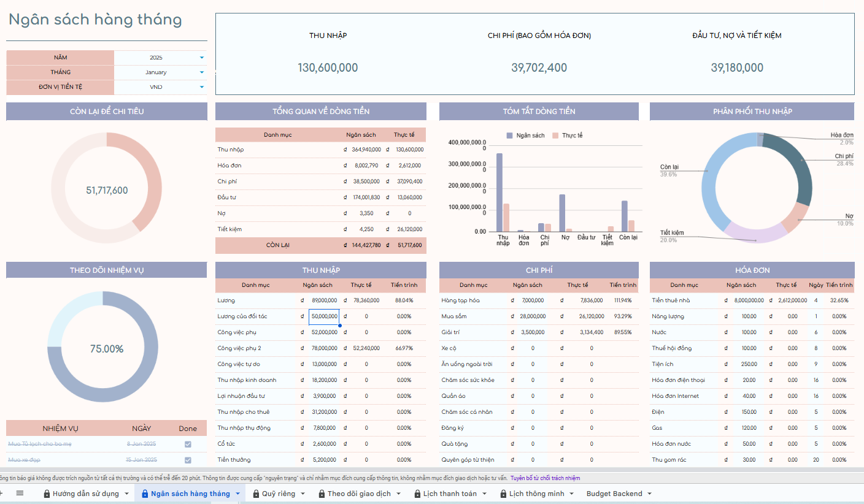Click the lock icon on Lịch thanh toán tab
Viewport: 864px width, 504px height.
[417, 494]
